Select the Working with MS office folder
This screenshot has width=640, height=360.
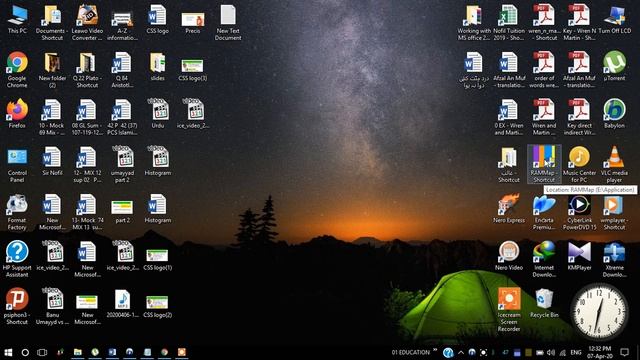pos(473,22)
